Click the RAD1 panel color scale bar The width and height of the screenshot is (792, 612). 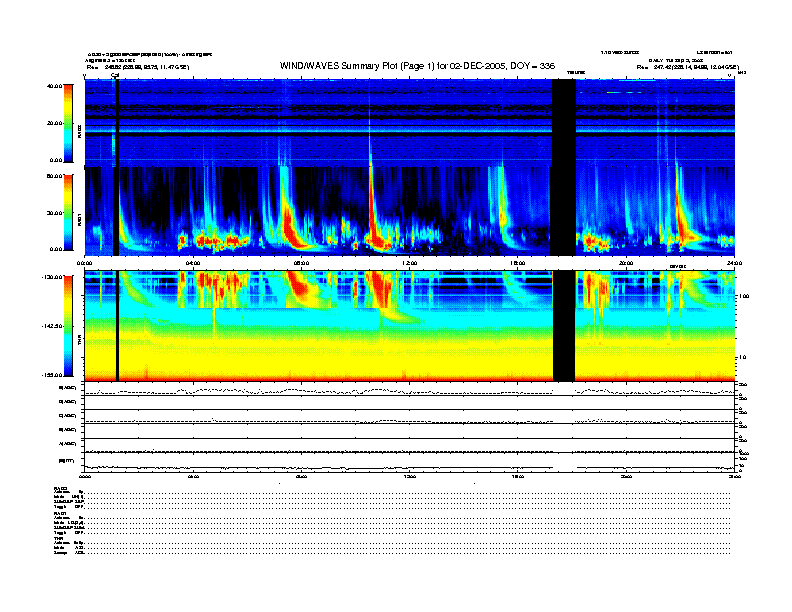[68, 212]
